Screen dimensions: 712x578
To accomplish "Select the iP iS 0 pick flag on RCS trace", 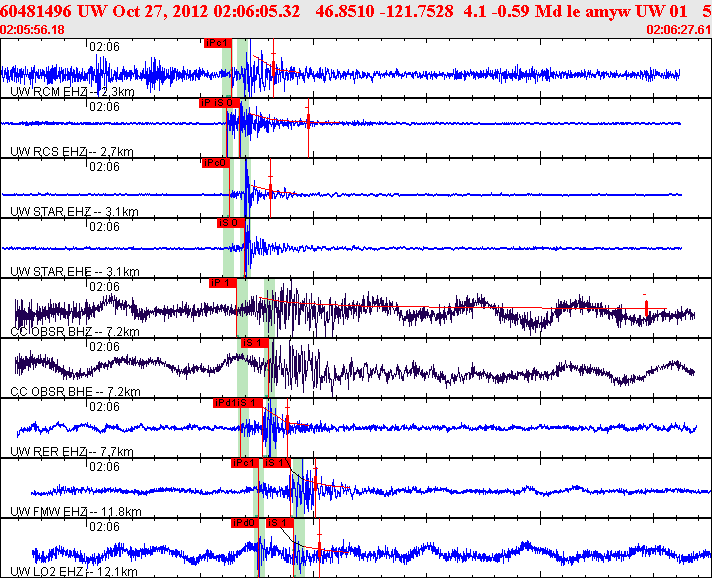I will pyautogui.click(x=219, y=103).
